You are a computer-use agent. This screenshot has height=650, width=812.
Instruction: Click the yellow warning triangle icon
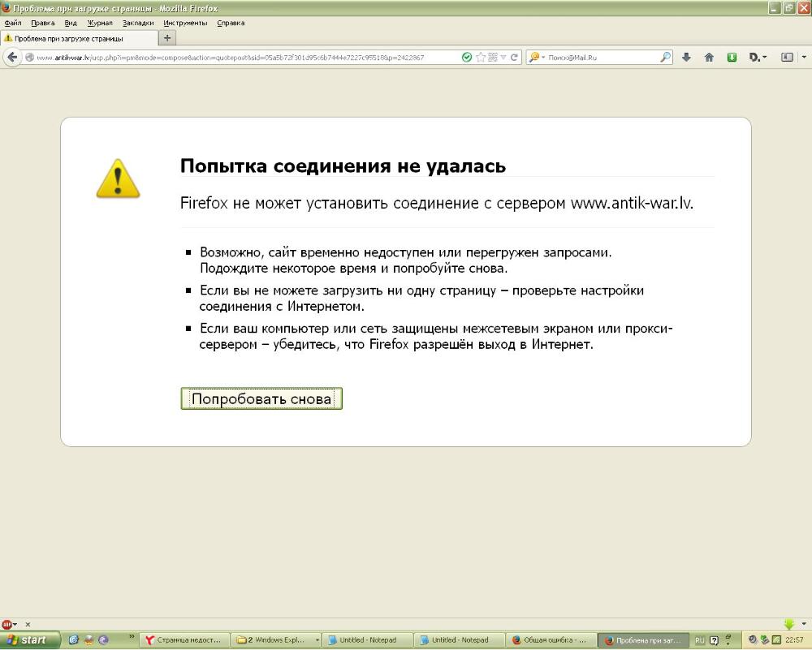tap(118, 179)
